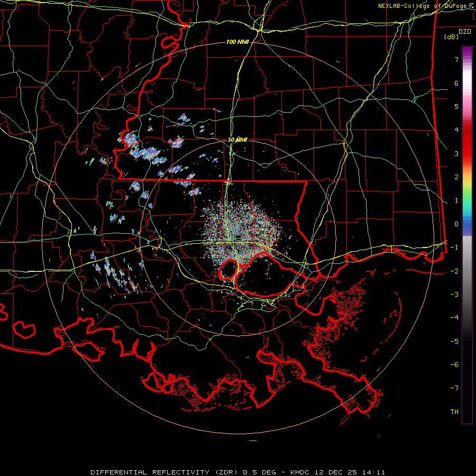Click the white-pink band of the color bar
The image size is (476, 476).
pos(467,87)
